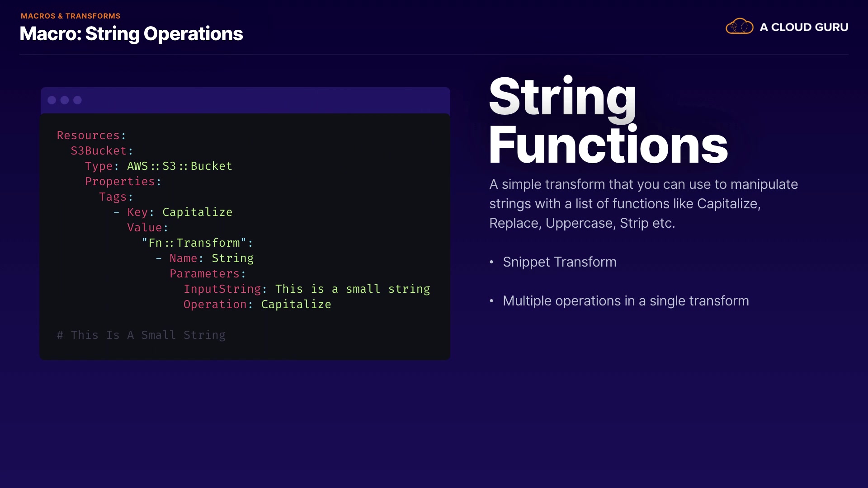Click the large 'String' heading word
The width and height of the screenshot is (868, 488).
click(x=562, y=96)
